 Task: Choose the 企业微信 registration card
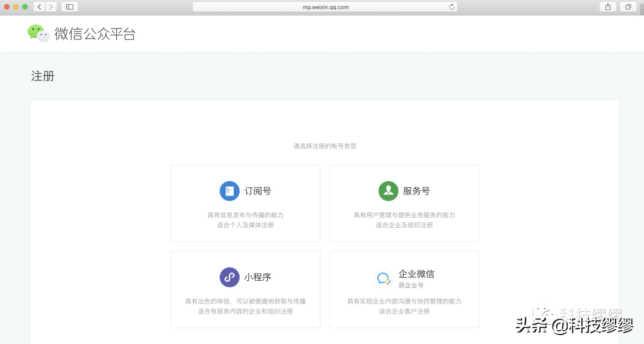tap(404, 289)
